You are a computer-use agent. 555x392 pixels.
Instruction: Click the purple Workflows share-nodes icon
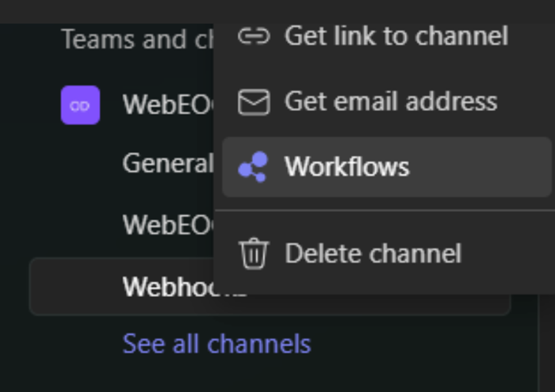254,167
